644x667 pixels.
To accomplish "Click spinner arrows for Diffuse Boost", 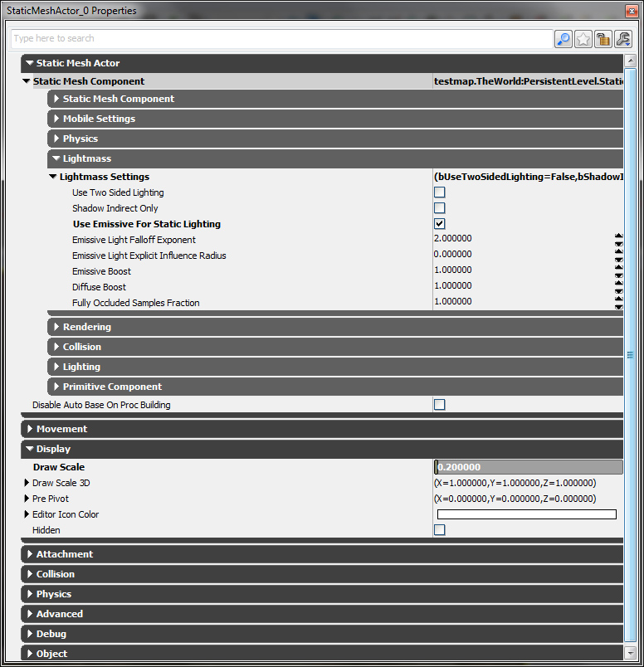I will 618,287.
